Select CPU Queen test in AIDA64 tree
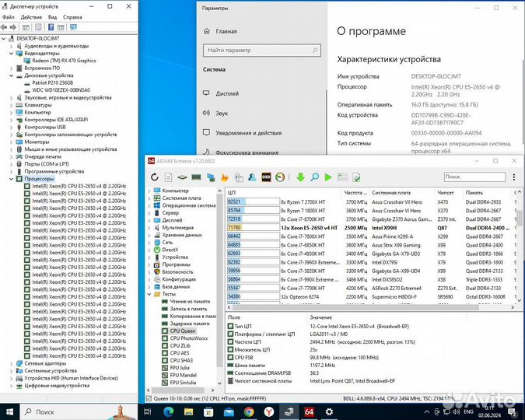Image resolution: width=525 pixels, height=420 pixels. coord(183,331)
